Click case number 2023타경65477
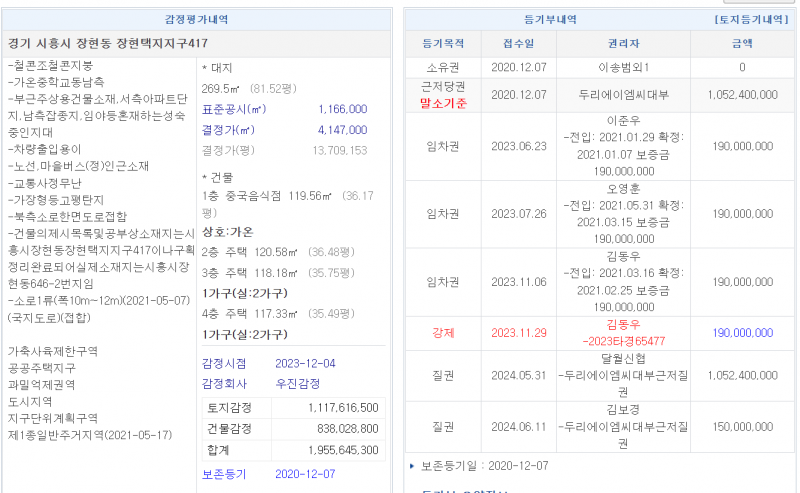 point(624,340)
